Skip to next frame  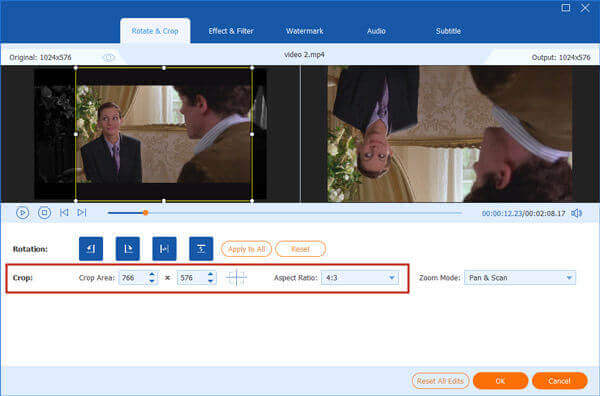coord(82,212)
